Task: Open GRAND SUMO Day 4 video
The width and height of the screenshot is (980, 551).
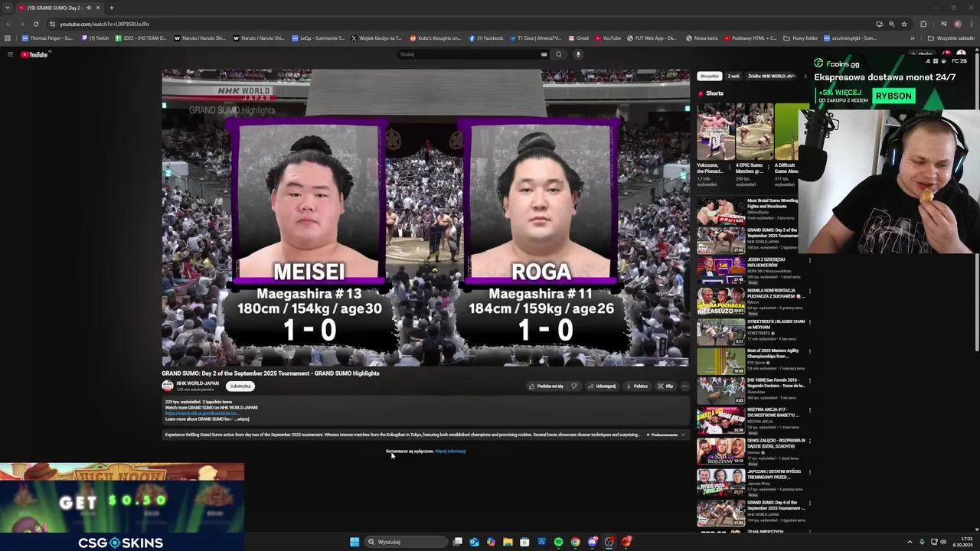Action: 720,513
